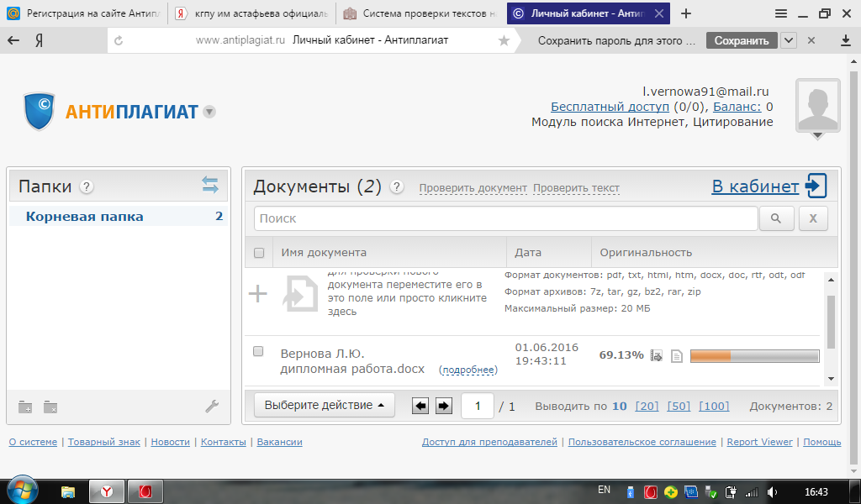Go to next page of documents

[x=443, y=406]
